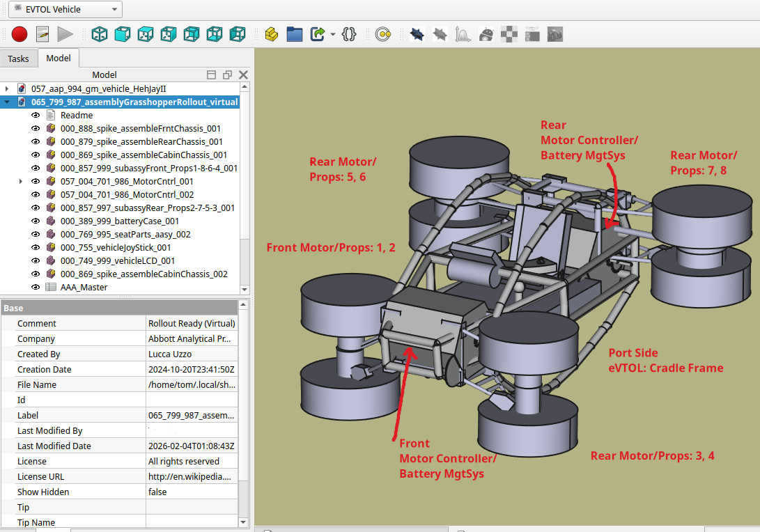The width and height of the screenshot is (760, 532).
Task: Click the model tree scrollbar down arrow
Action: click(244, 289)
